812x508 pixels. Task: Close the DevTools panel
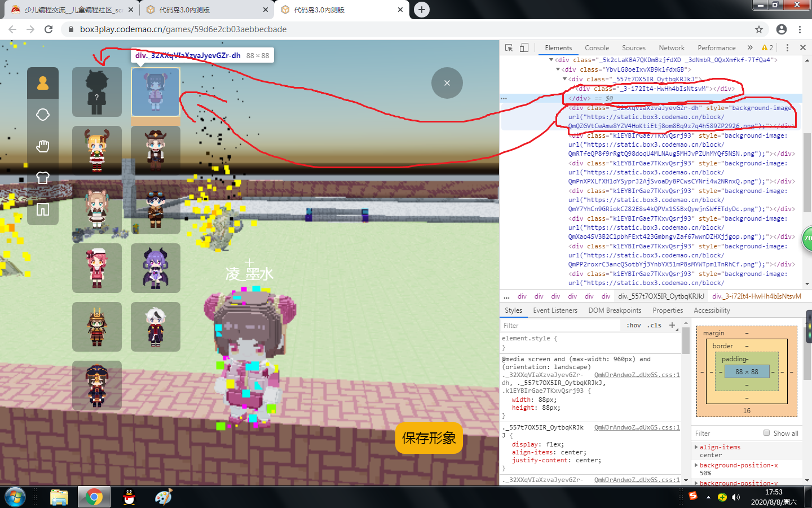coord(802,48)
